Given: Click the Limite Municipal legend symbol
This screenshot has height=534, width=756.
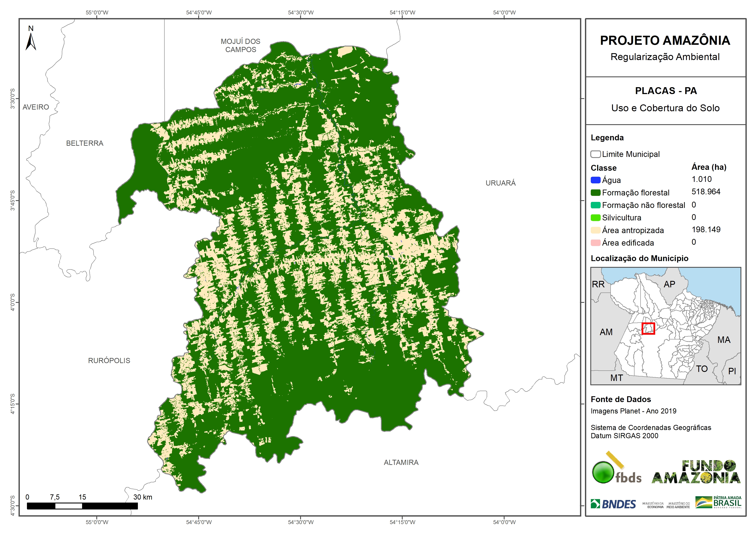Looking at the screenshot, I should point(595,154).
